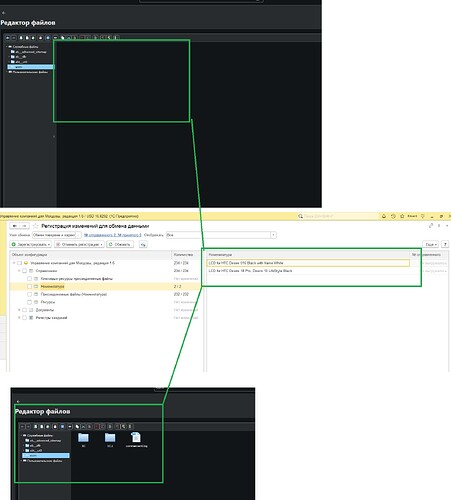451x500 pixels.
Task: Click the back arrow in the 1C form
Action: click(x=15, y=226)
